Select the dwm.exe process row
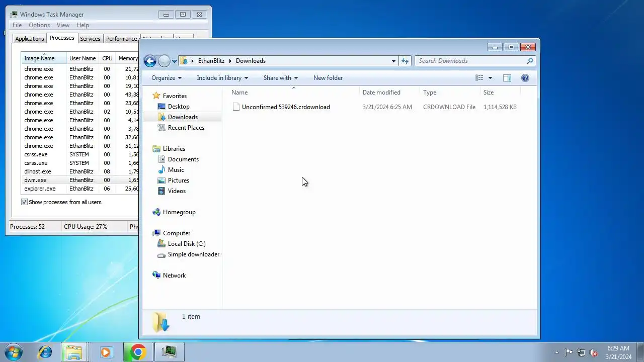Image resolution: width=644 pixels, height=362 pixels. 80,180
